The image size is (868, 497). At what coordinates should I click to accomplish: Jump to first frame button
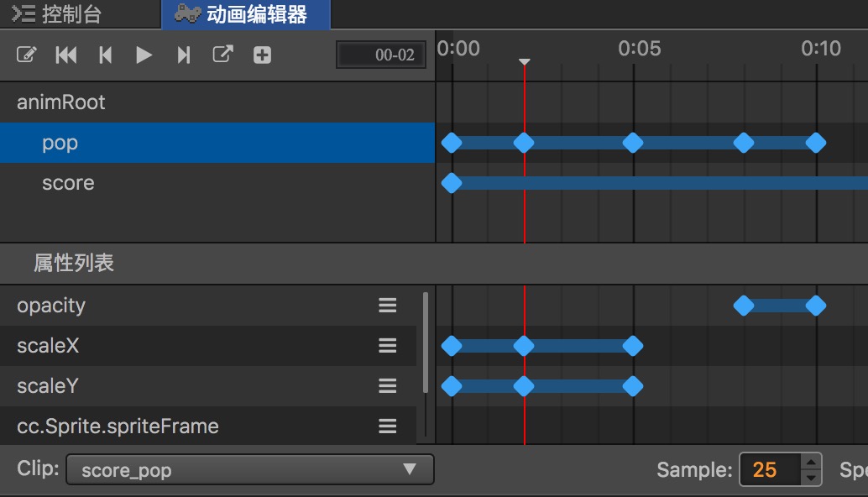coord(65,55)
